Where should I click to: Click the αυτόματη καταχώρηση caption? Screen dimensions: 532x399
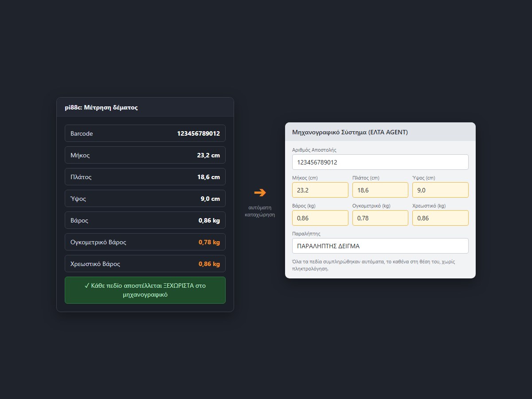click(x=260, y=211)
